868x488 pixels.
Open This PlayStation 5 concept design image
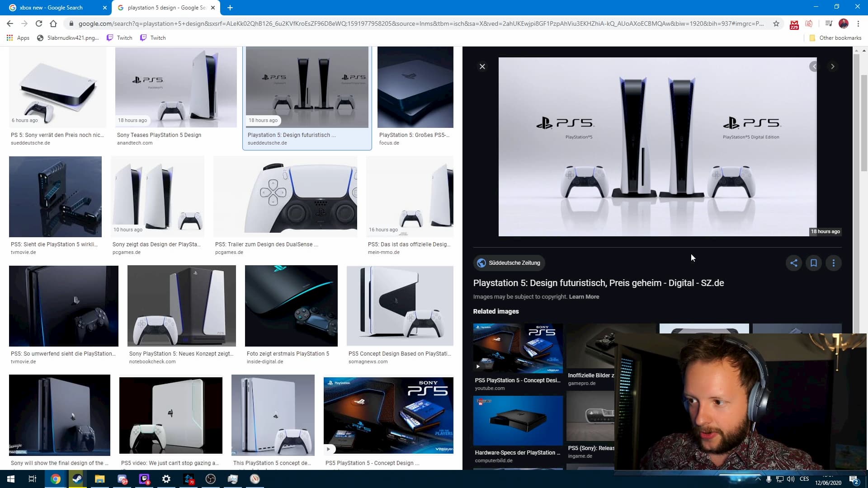pyautogui.click(x=273, y=415)
